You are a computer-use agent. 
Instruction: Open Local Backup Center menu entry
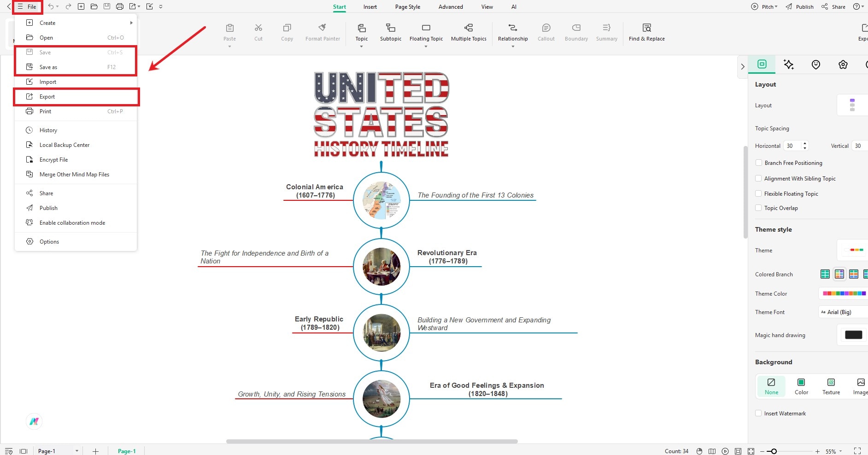[x=76, y=145]
